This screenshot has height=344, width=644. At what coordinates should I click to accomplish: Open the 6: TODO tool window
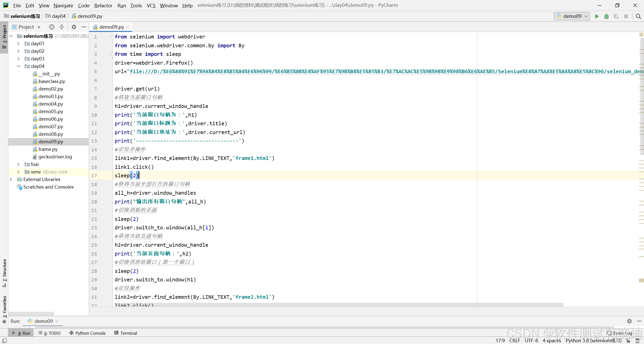(x=50, y=333)
